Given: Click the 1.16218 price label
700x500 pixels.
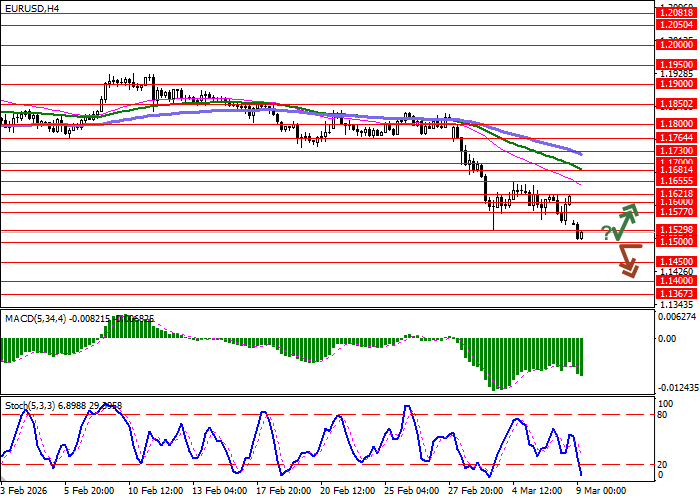Looking at the screenshot, I should (676, 193).
